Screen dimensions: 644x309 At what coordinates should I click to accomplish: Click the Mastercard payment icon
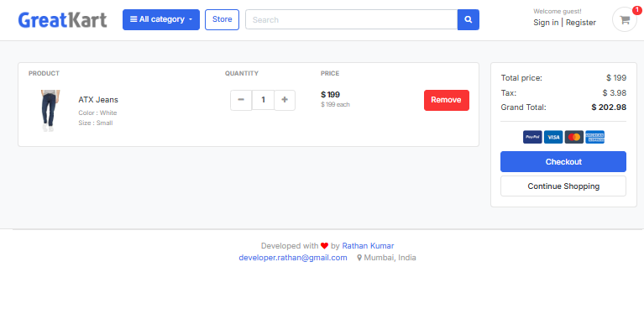[x=574, y=137]
